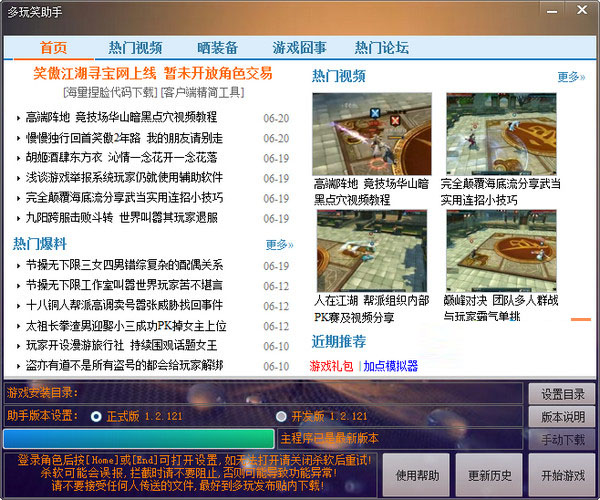Open video thumbnail for 巅峰对决 团队多人群战
The width and height of the screenshot is (600, 500).
(x=501, y=251)
